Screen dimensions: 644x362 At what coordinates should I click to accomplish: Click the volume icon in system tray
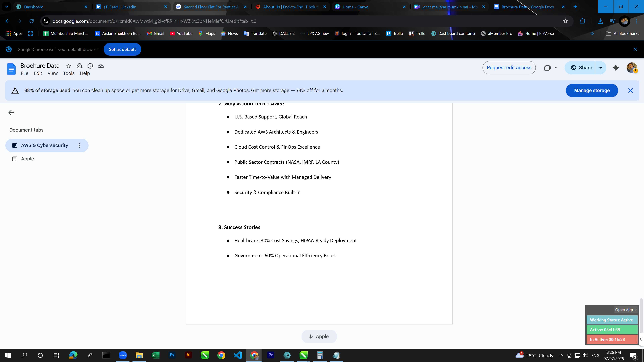[585, 355]
